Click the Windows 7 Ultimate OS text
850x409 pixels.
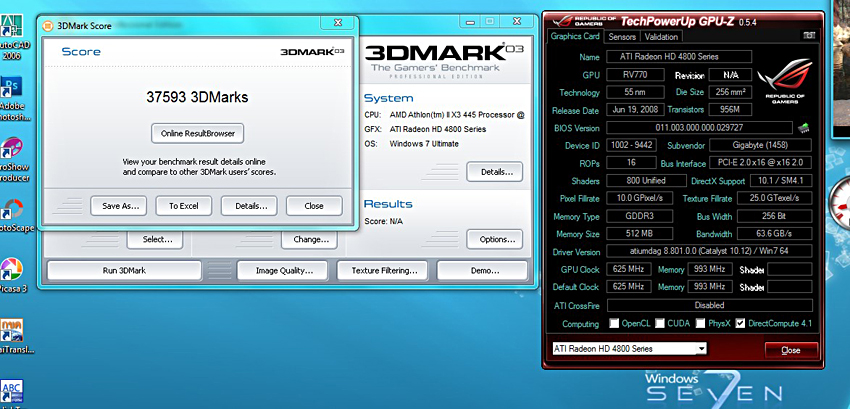424,144
